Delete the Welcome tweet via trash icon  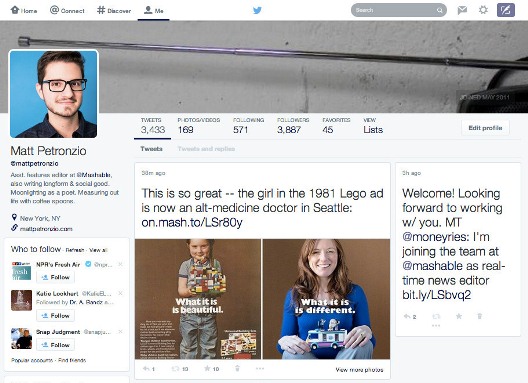click(480, 316)
